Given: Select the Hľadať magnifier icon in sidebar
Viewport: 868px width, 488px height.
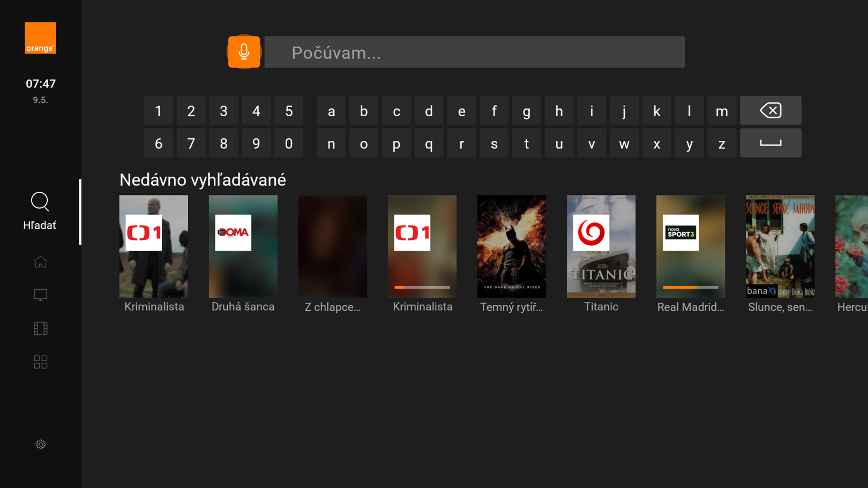Looking at the screenshot, I should click(x=40, y=202).
